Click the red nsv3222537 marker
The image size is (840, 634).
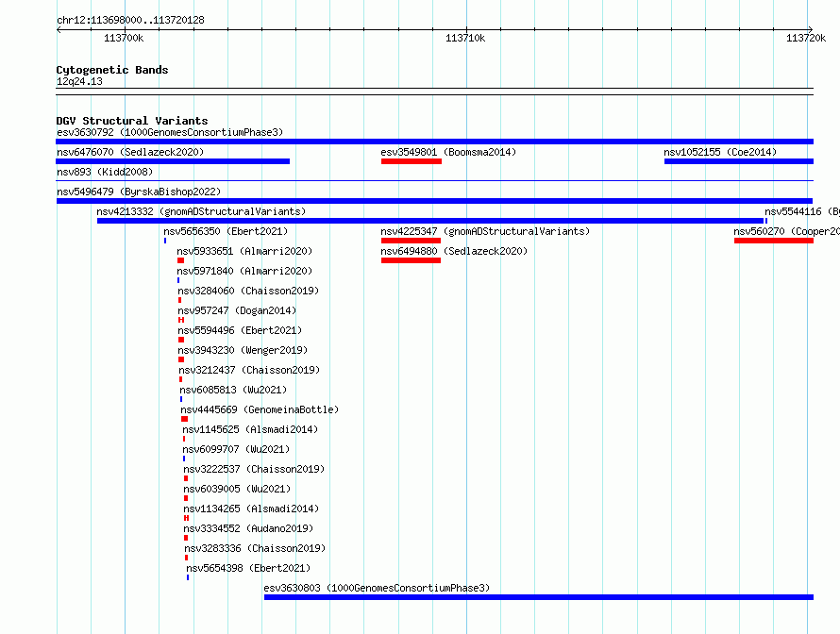click(x=186, y=478)
